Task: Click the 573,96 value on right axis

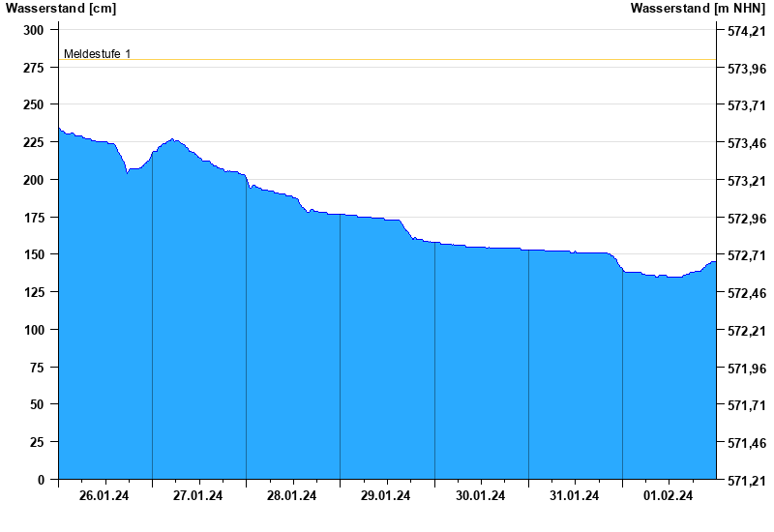Action: coord(747,69)
